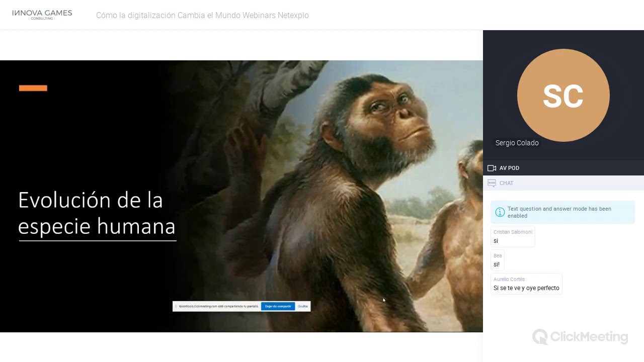Click the Innova Games Consulting logo
The height and width of the screenshot is (362, 644).
tap(42, 14)
